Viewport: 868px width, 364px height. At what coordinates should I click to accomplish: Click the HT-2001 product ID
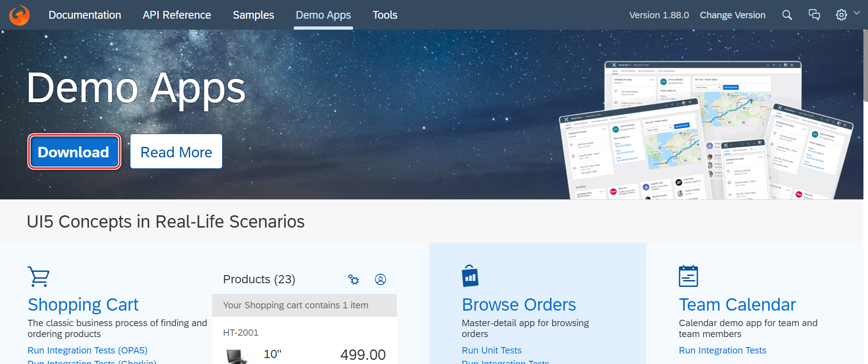pyautogui.click(x=241, y=333)
